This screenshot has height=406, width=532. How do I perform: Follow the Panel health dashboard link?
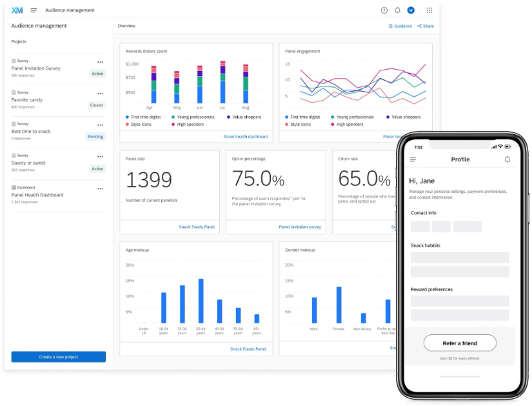246,137
